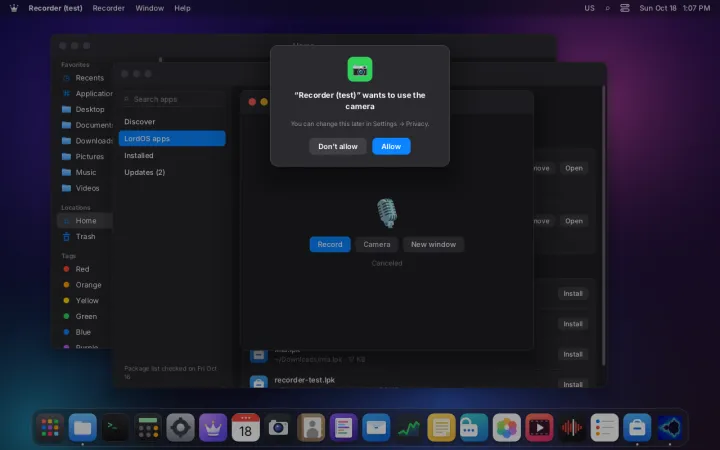The height and width of the screenshot is (450, 720).
Task: Select Installed in the store sidebar
Action: tap(172, 156)
